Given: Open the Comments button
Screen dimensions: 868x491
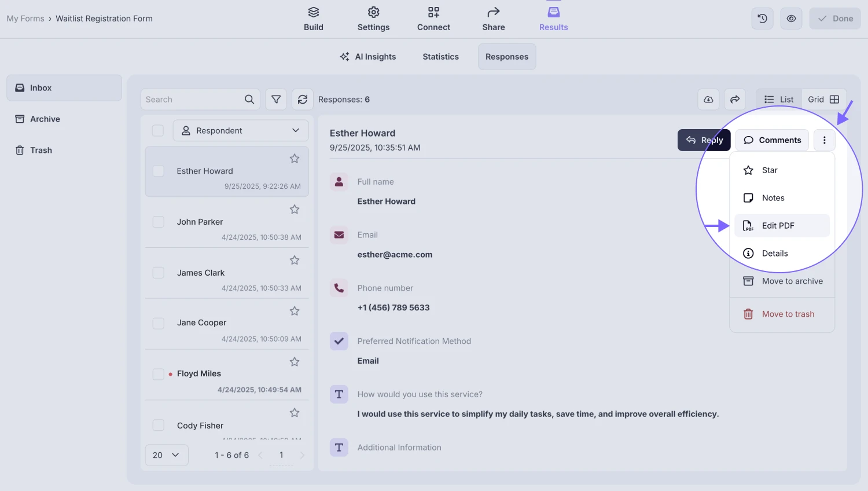Looking at the screenshot, I should [772, 140].
